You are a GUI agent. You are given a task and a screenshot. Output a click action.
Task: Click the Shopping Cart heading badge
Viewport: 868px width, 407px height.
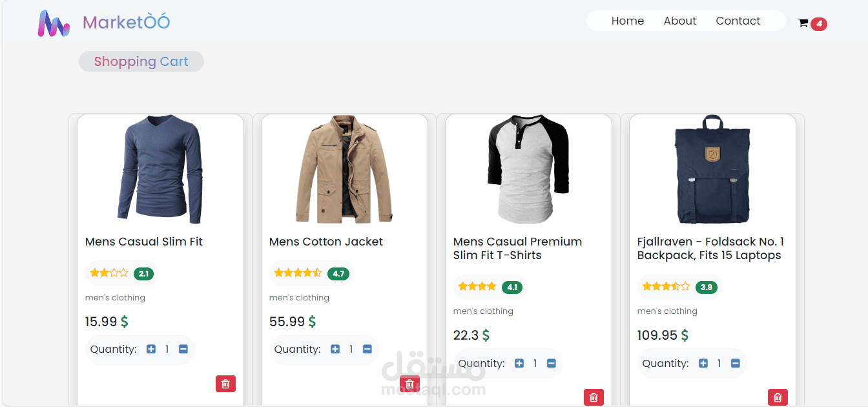(x=141, y=62)
